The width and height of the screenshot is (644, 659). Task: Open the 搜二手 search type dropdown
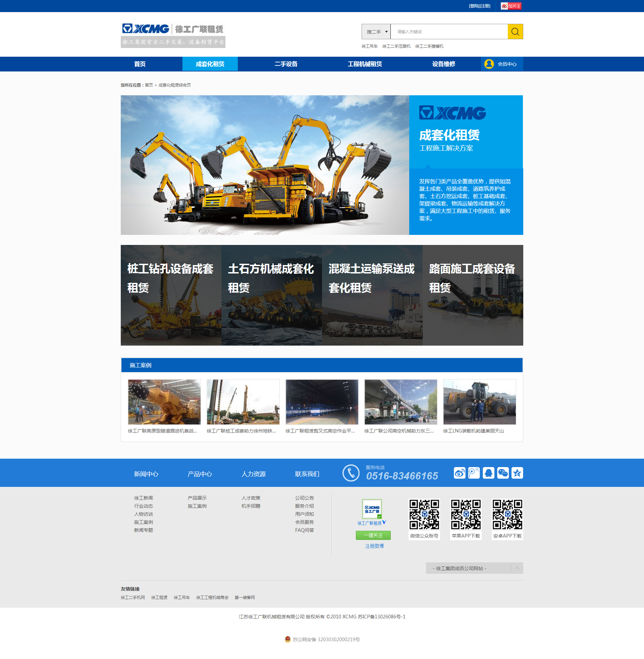tap(376, 32)
